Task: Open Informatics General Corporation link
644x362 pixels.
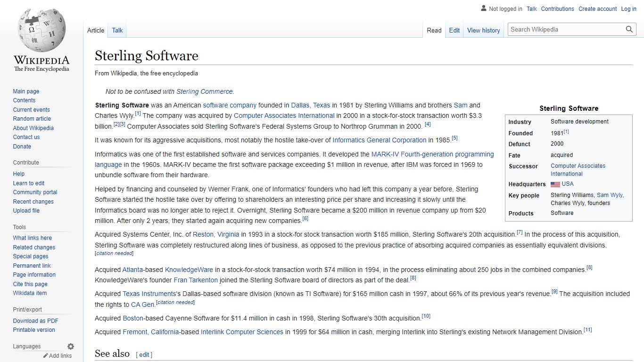Action: coord(380,140)
